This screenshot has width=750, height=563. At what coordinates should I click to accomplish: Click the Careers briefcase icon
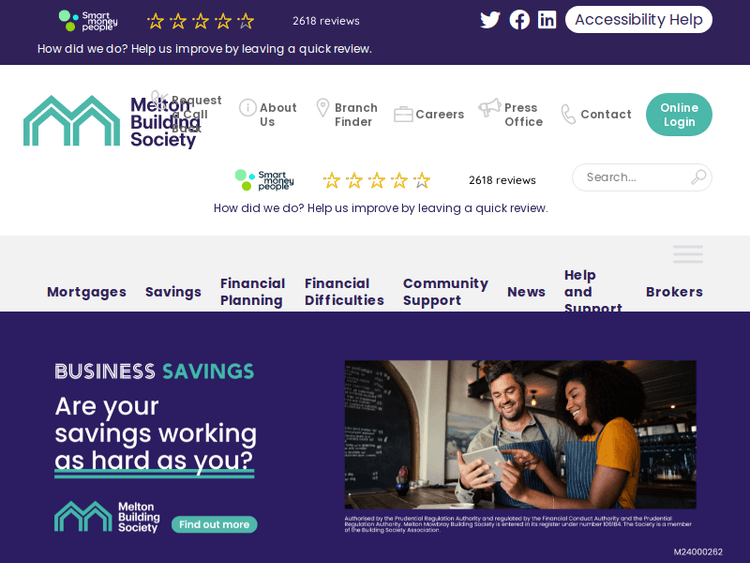pyautogui.click(x=403, y=114)
